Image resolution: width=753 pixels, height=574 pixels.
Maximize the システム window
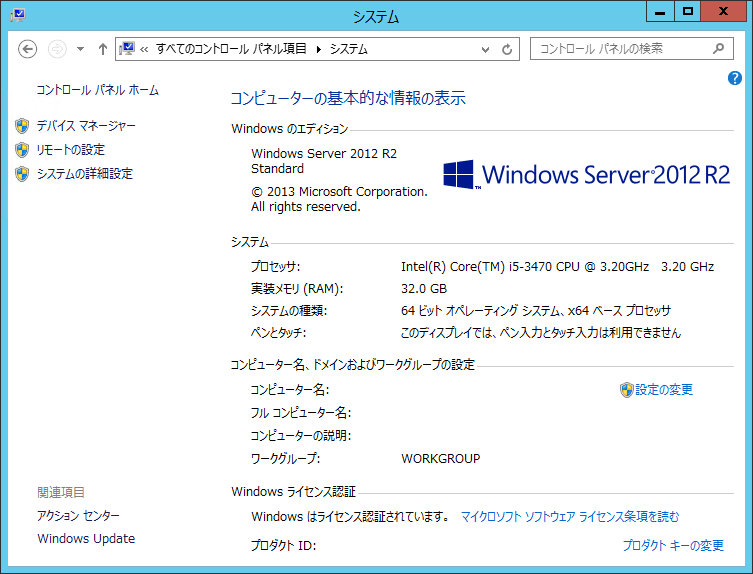[x=688, y=12]
